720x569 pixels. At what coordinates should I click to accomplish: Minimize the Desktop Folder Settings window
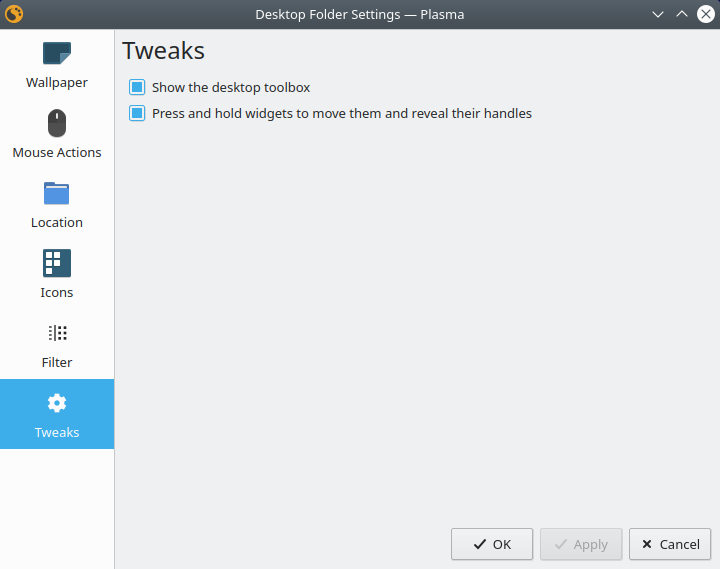coord(657,14)
